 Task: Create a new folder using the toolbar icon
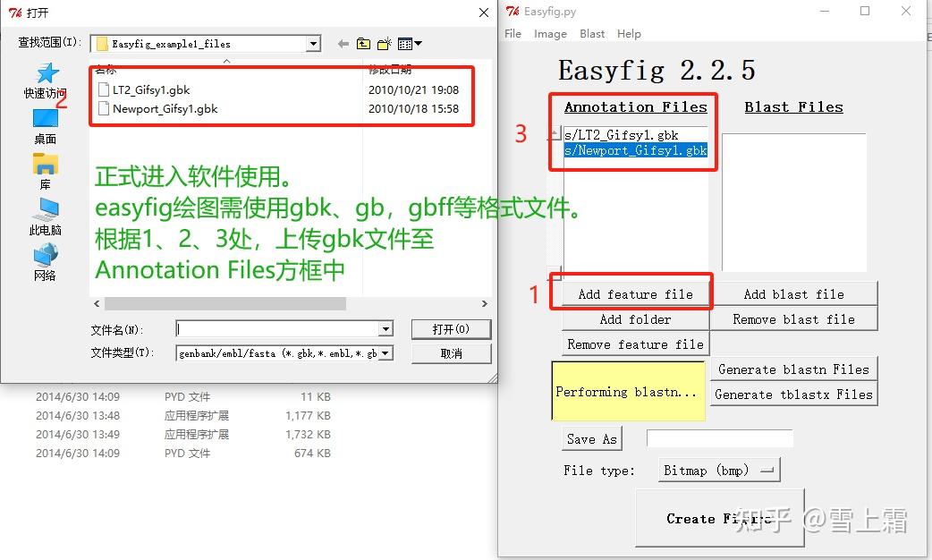(385, 43)
